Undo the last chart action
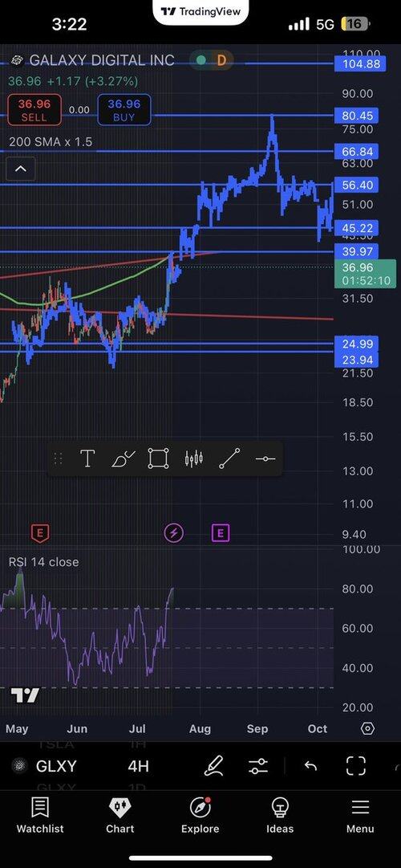Image resolution: width=401 pixels, height=868 pixels. (311, 766)
